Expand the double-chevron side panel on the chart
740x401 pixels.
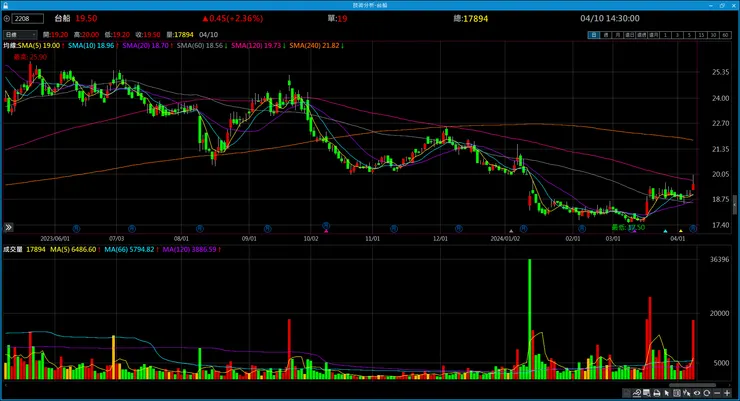click(8, 227)
